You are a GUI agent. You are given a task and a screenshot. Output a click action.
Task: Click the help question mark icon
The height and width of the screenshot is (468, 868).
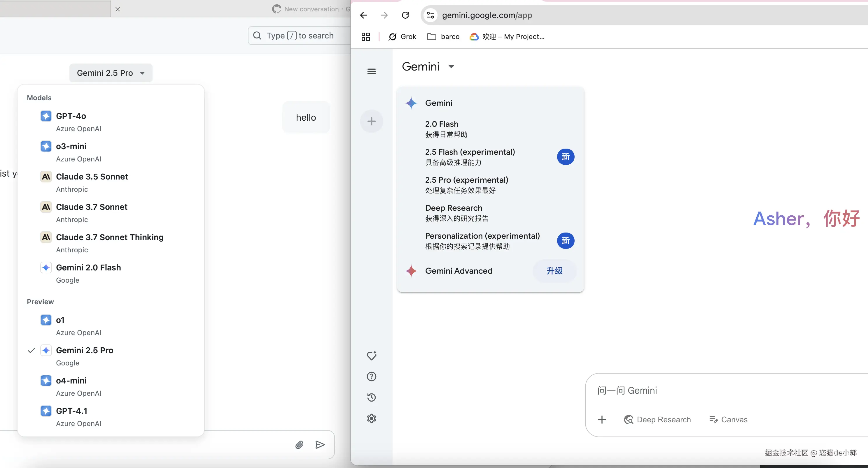pyautogui.click(x=371, y=376)
